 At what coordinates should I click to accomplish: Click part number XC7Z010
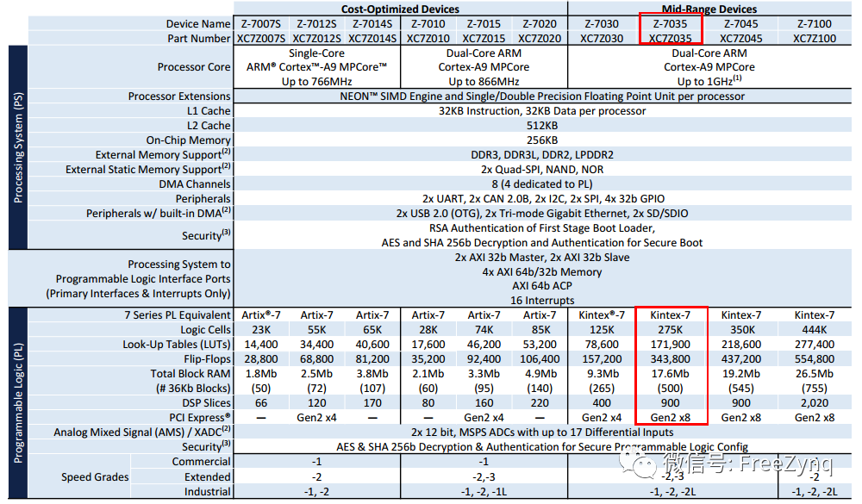point(428,39)
